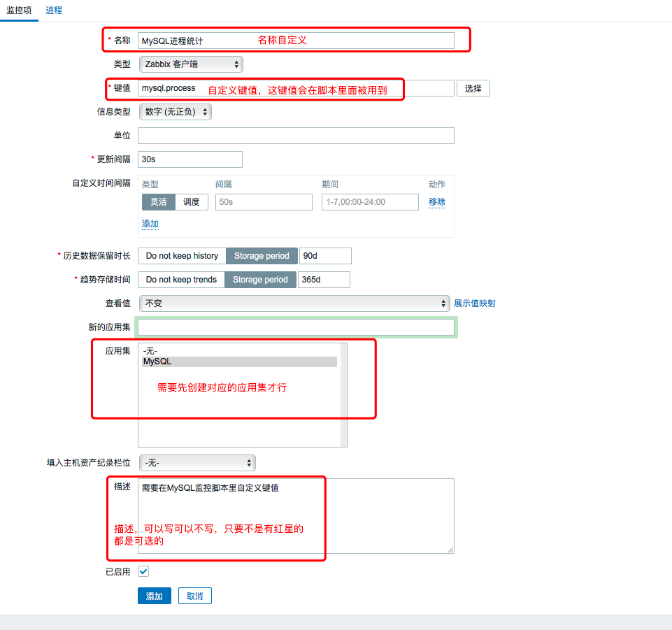Viewport: 672px width, 630px height.
Task: Click the blue 添加 submit button
Action: pos(155,596)
